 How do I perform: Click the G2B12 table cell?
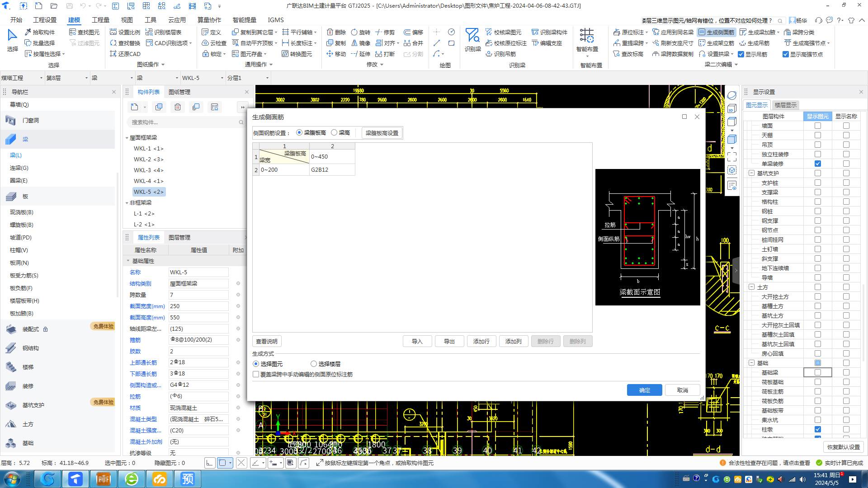pos(332,170)
